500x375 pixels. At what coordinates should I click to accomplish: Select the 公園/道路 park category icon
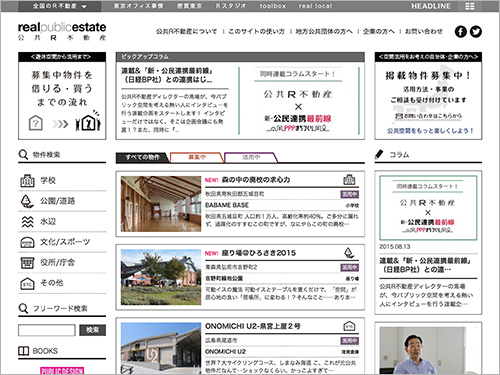click(27, 201)
